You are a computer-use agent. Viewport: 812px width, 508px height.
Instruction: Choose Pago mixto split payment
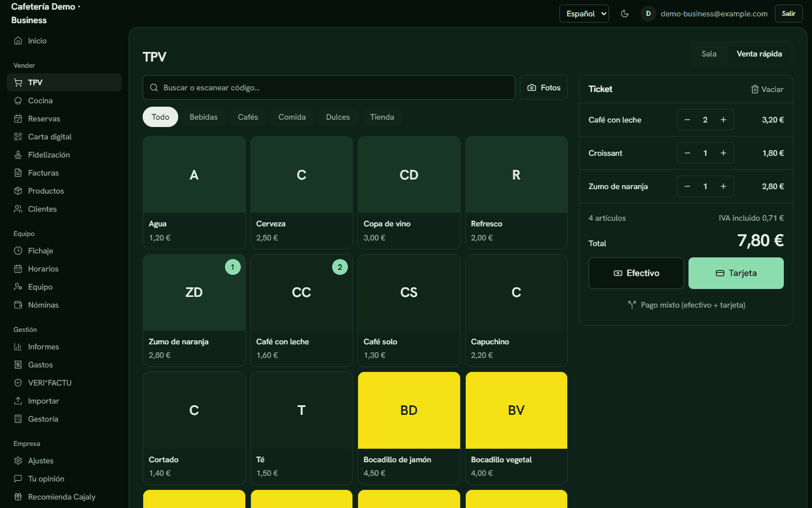click(x=686, y=305)
